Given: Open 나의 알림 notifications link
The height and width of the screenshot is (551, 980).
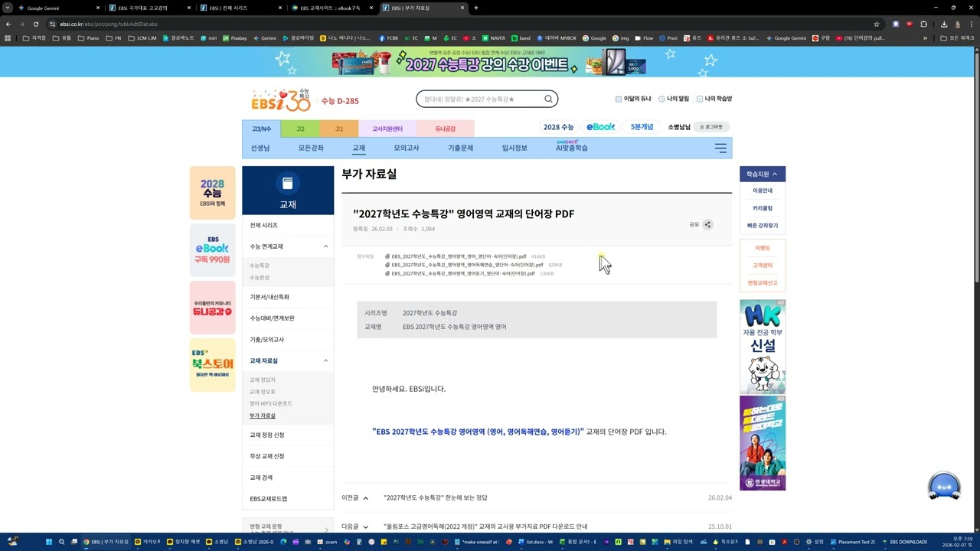Looking at the screenshot, I should (x=674, y=99).
